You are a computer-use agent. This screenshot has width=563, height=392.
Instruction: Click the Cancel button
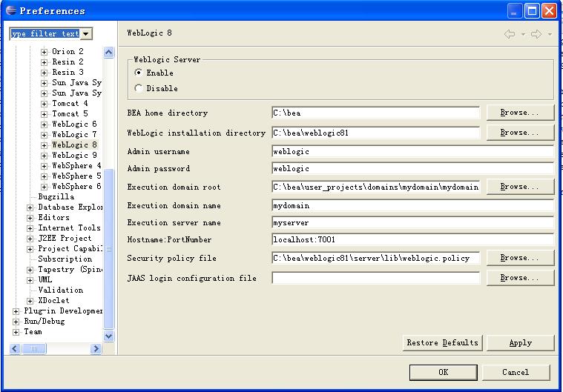[516, 372]
